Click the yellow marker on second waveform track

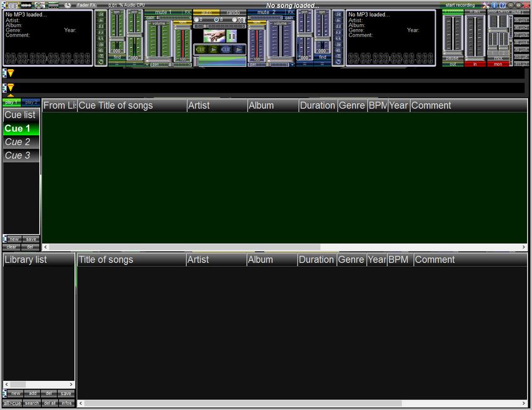pos(11,87)
